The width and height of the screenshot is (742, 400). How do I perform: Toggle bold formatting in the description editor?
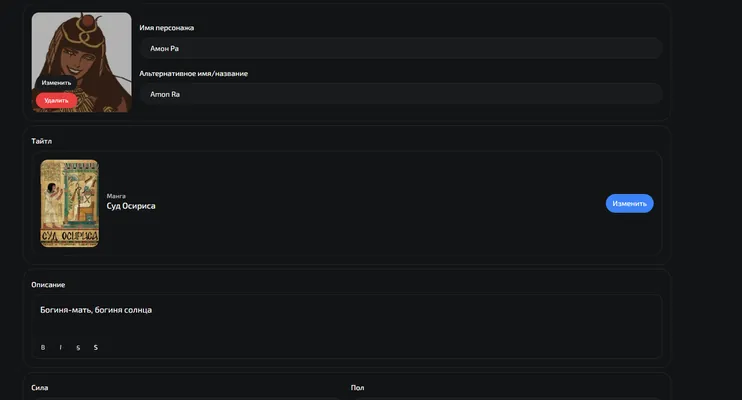[43, 347]
